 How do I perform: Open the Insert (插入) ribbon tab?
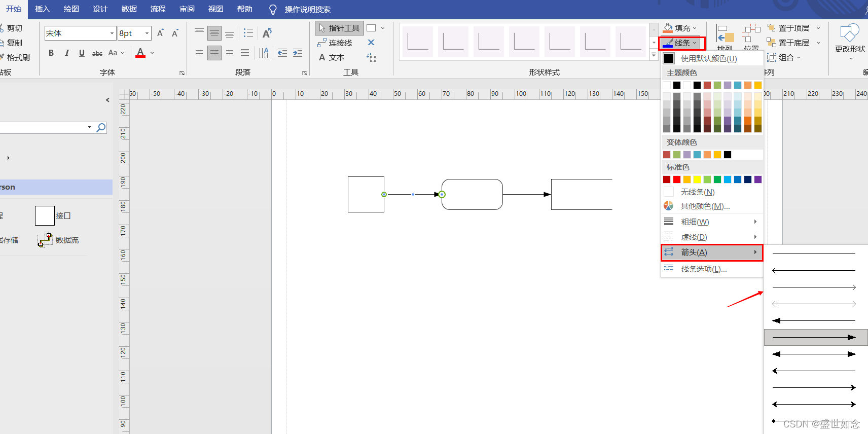click(x=43, y=9)
